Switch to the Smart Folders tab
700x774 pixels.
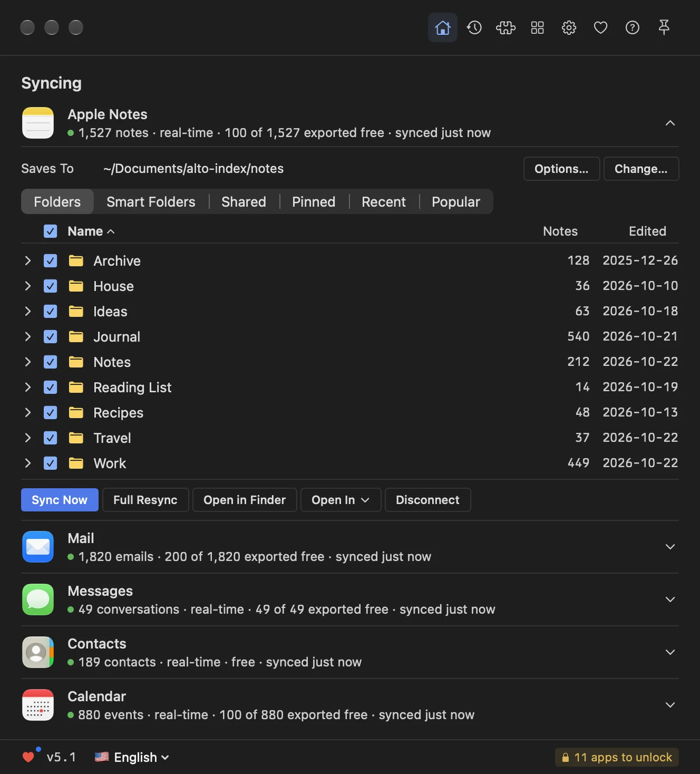point(151,201)
